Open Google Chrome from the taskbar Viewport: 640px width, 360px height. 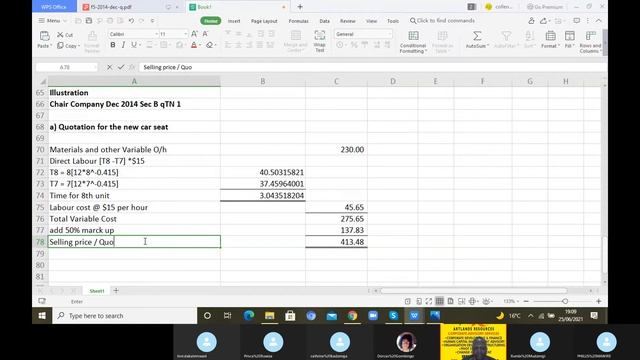[x=352, y=316]
